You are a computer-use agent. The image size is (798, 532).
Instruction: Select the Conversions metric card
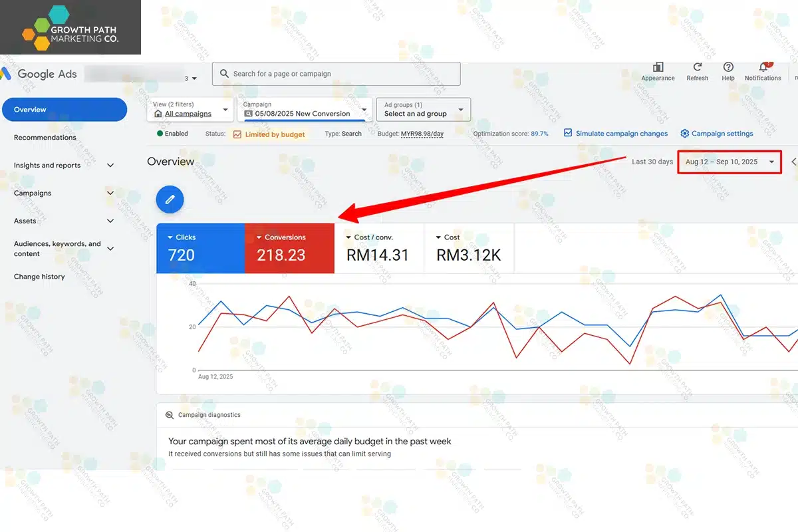click(289, 248)
